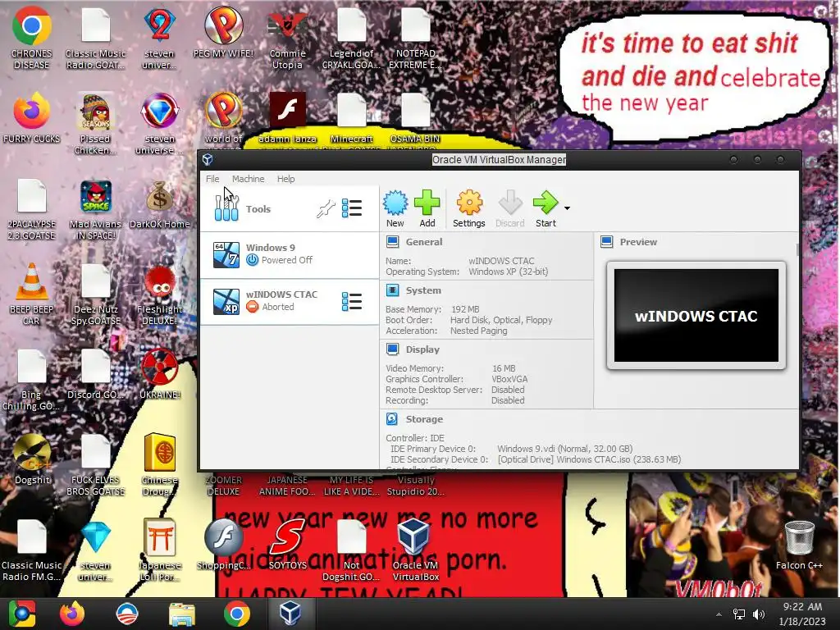
Task: Click the VirtualBox title bar cube icon
Action: click(208, 160)
